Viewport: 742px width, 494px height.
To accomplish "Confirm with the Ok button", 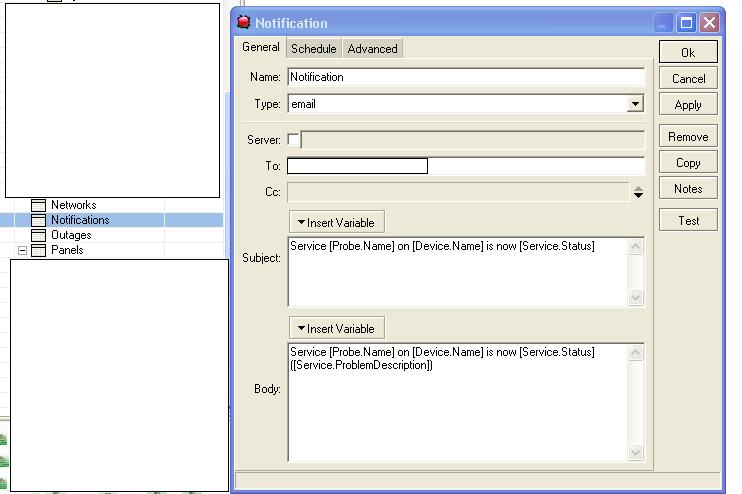I will click(688, 52).
